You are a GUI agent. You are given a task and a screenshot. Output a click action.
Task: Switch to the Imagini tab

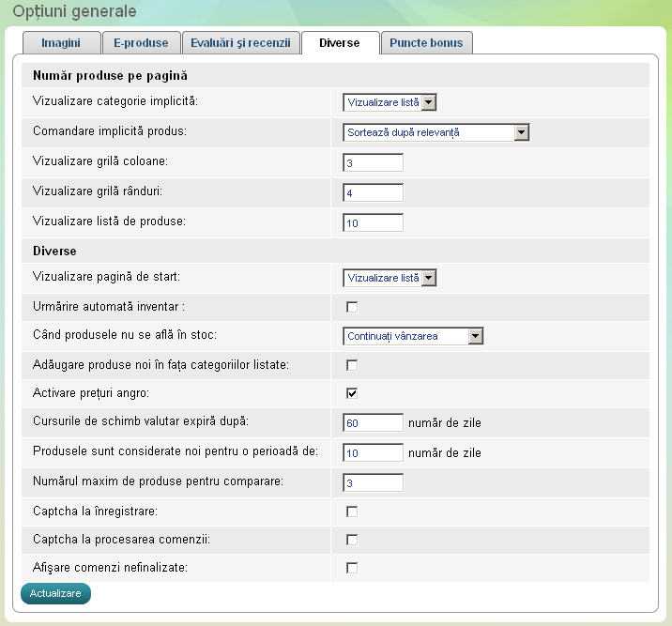(61, 43)
